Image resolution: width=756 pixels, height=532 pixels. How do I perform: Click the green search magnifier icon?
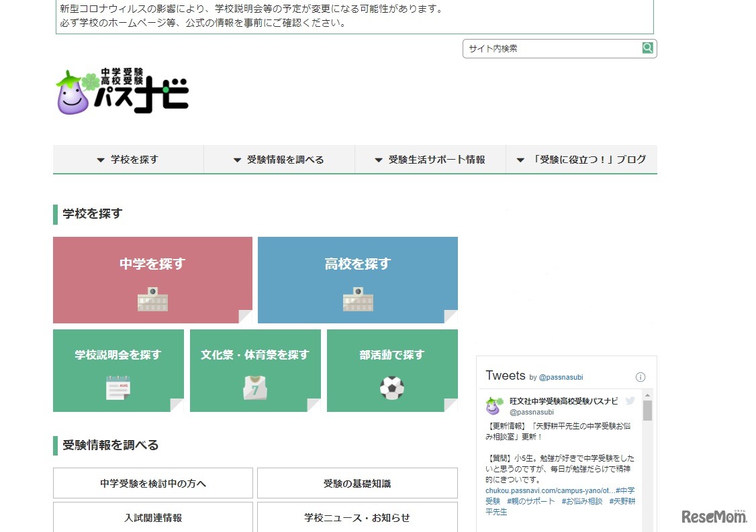tap(647, 48)
